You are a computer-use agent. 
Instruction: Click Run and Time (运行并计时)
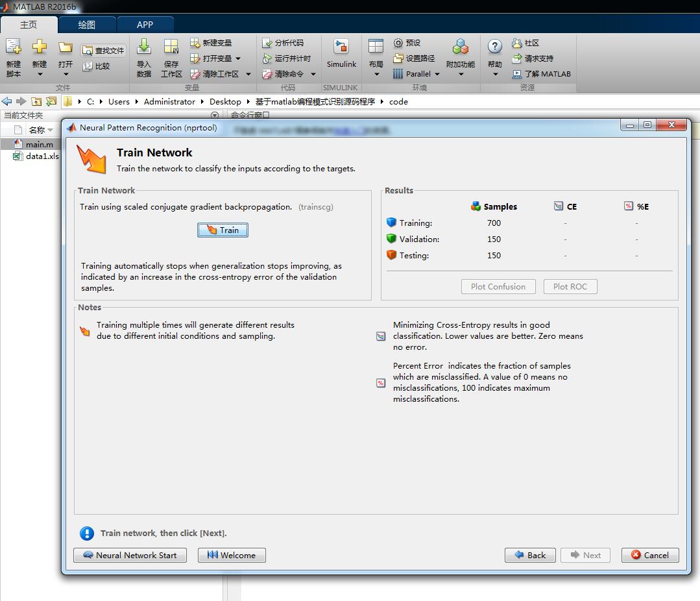click(287, 58)
